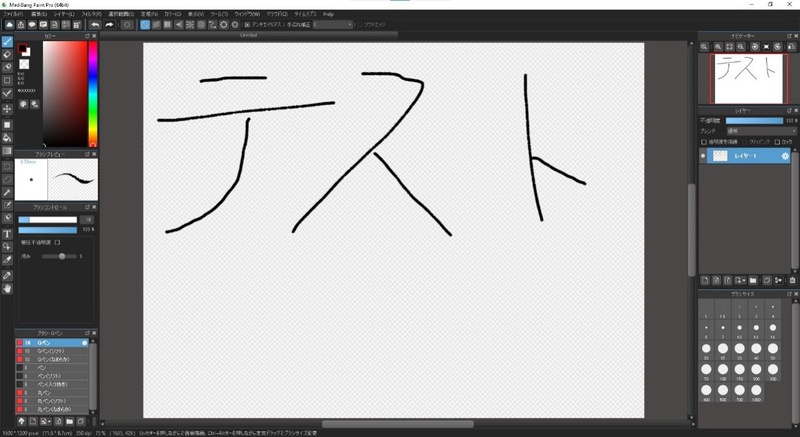800x437 pixels.
Task: Open the Filter menu
Action: click(x=91, y=14)
